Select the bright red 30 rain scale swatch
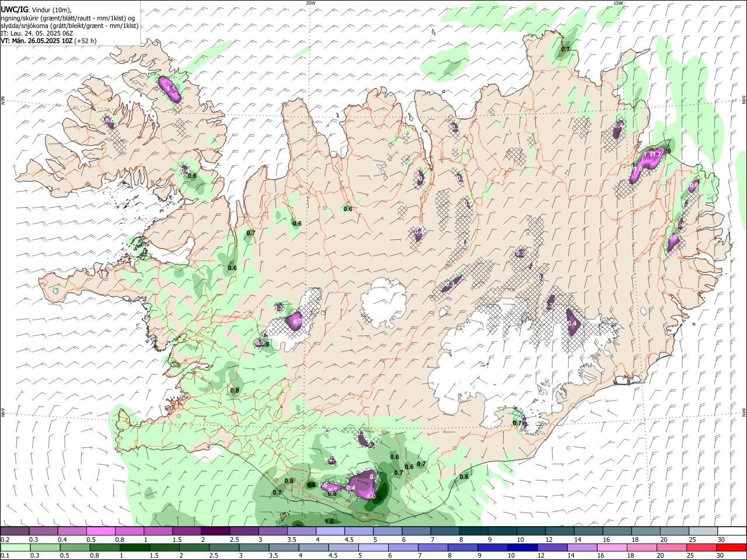Image resolution: width=747 pixels, height=560 pixels. [730, 548]
